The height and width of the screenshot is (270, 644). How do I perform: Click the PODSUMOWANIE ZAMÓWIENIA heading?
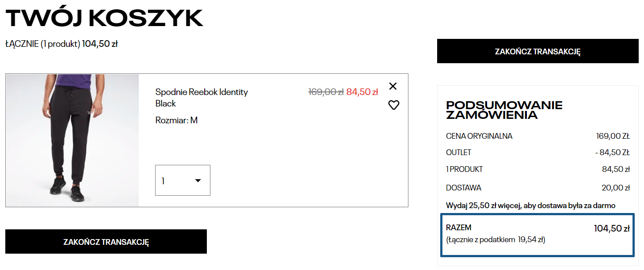point(504,110)
